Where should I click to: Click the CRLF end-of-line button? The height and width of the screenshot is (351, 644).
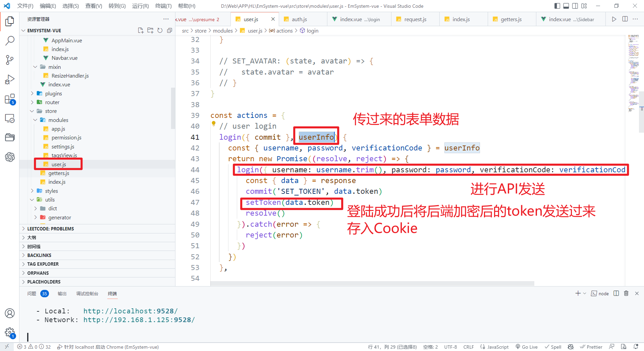[x=469, y=347]
